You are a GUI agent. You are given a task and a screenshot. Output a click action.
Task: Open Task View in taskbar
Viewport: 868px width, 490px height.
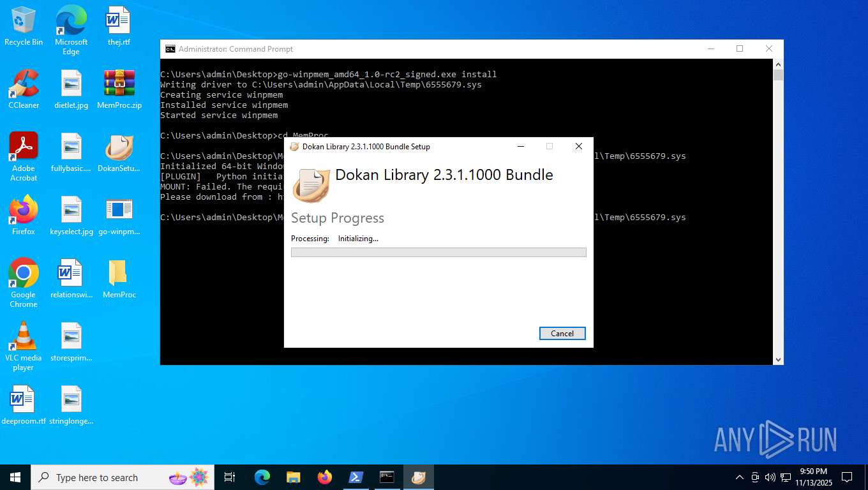(x=230, y=477)
